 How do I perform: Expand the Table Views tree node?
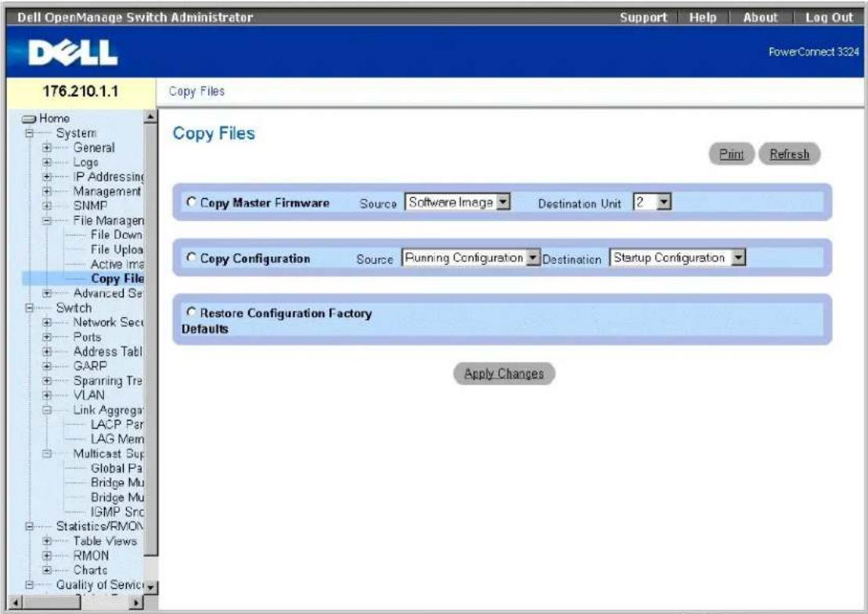pos(47,541)
